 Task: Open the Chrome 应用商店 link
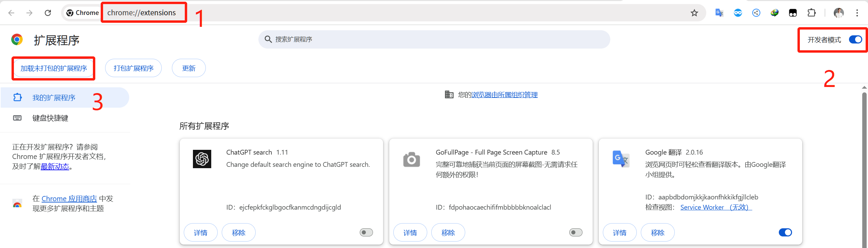[x=69, y=199]
